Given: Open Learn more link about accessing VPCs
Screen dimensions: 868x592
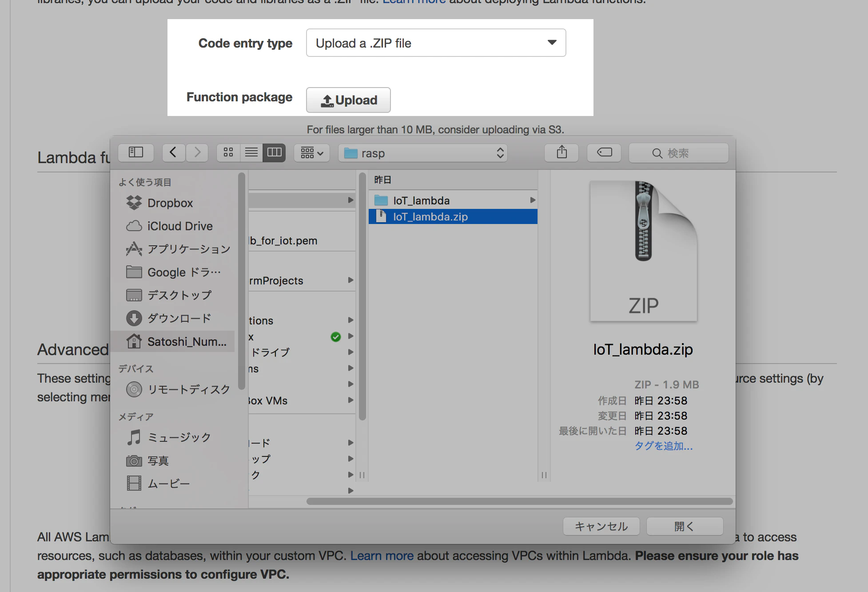Looking at the screenshot, I should click(x=382, y=556).
